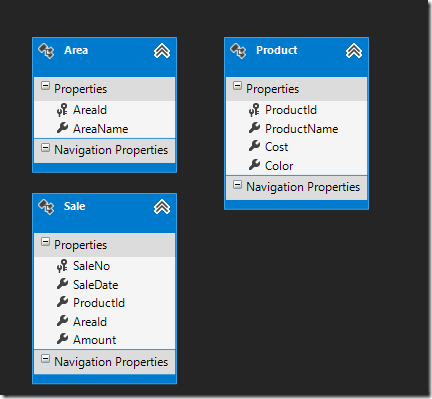Click the wrench icon beside Color
432x399 pixels.
tap(254, 164)
